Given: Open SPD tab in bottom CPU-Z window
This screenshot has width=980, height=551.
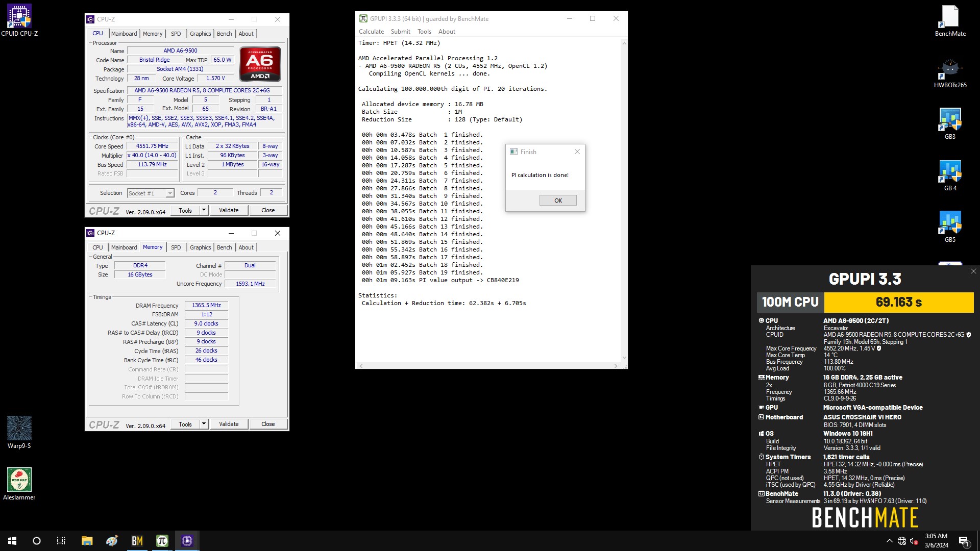Looking at the screenshot, I should click(x=176, y=247).
